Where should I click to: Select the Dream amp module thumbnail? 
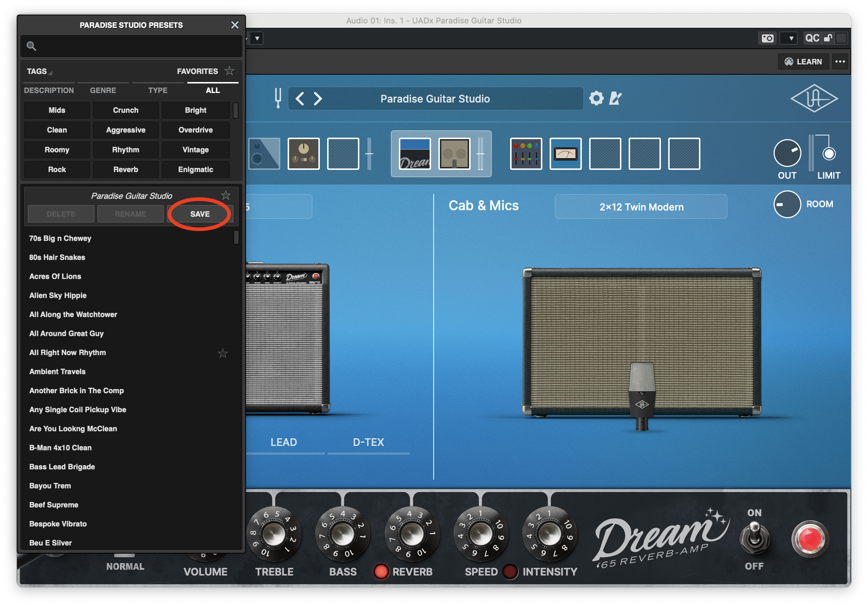(x=415, y=153)
